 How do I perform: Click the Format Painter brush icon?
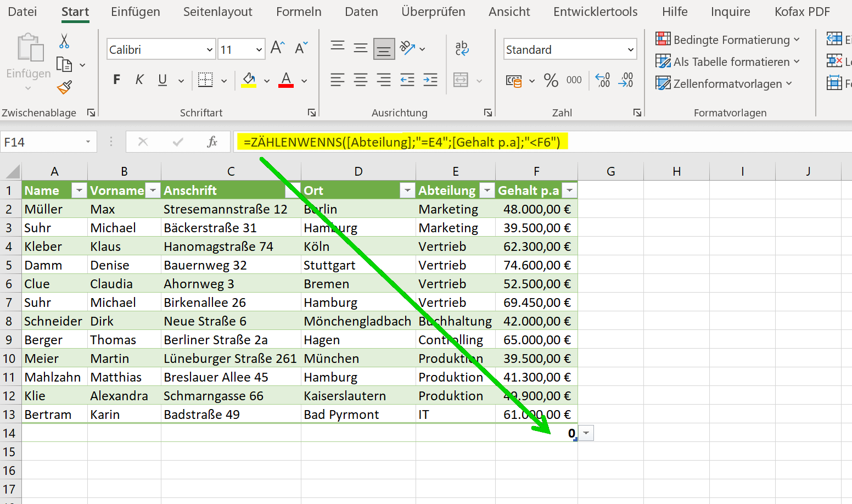pos(64,87)
